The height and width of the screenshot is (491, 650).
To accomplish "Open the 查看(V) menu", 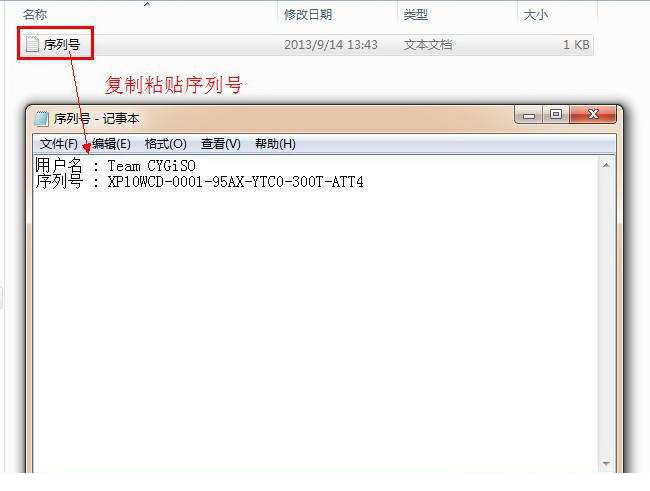I will (221, 144).
